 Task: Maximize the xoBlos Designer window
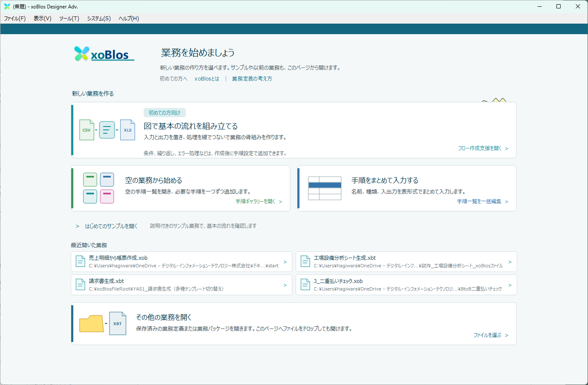pyautogui.click(x=559, y=6)
